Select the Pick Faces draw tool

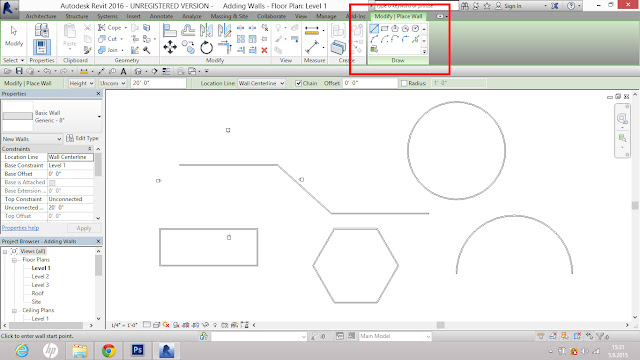click(374, 49)
